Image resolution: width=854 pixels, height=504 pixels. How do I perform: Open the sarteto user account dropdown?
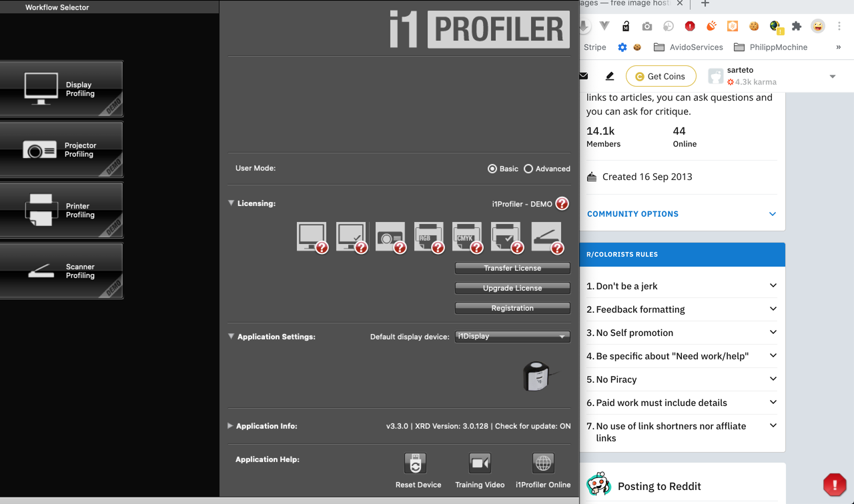coord(833,77)
